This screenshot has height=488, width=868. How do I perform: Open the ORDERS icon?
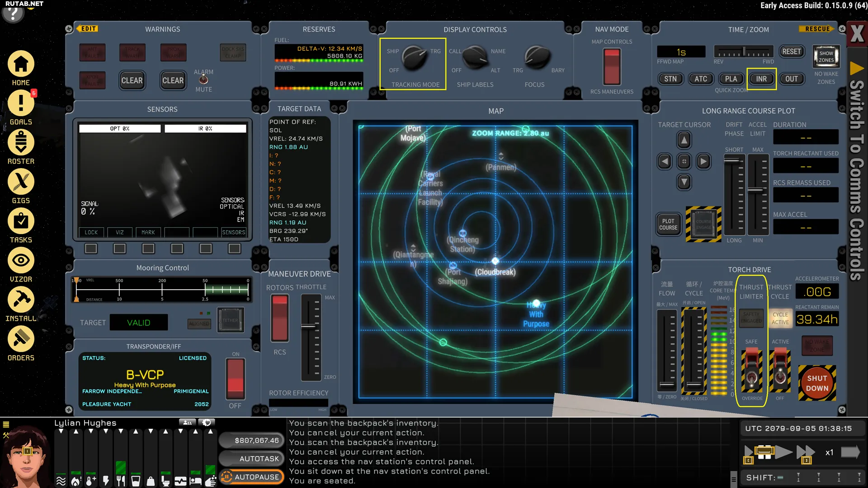point(21,339)
